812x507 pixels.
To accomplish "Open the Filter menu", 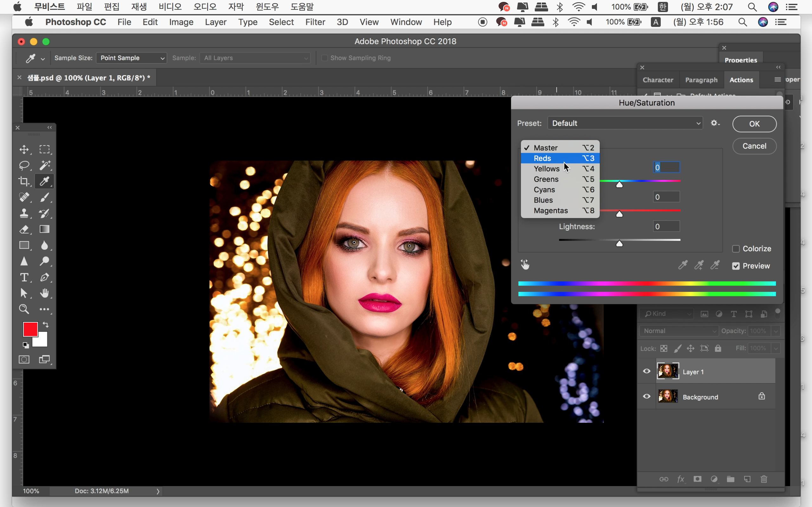I will point(315,22).
